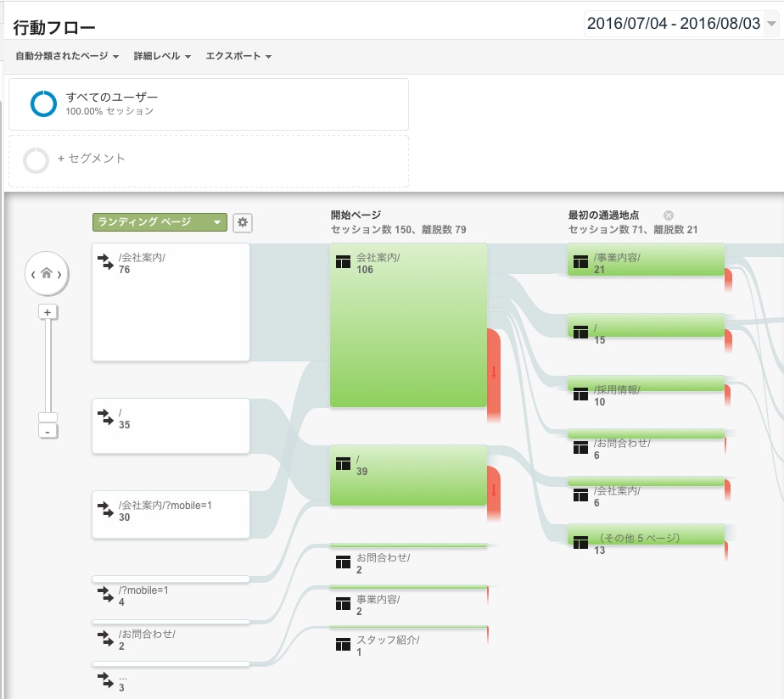Click arrows icon of /お問合わせ/ landing page

[105, 638]
